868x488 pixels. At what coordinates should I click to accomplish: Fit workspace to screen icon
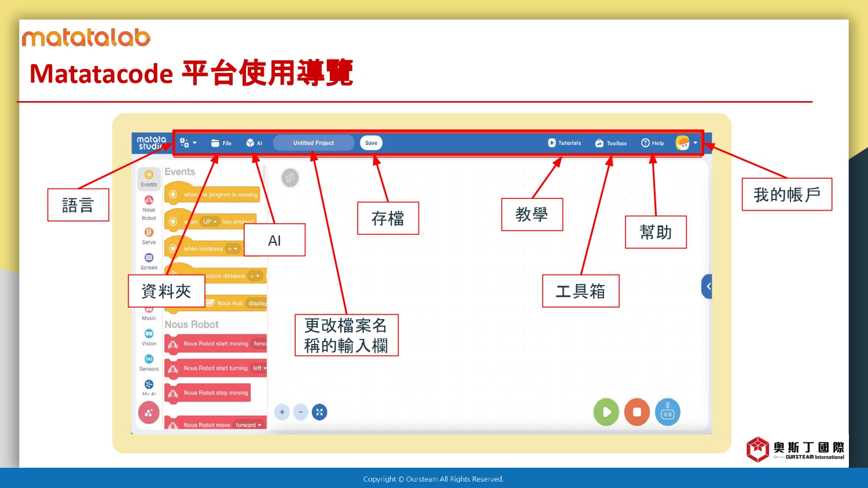[x=319, y=412]
